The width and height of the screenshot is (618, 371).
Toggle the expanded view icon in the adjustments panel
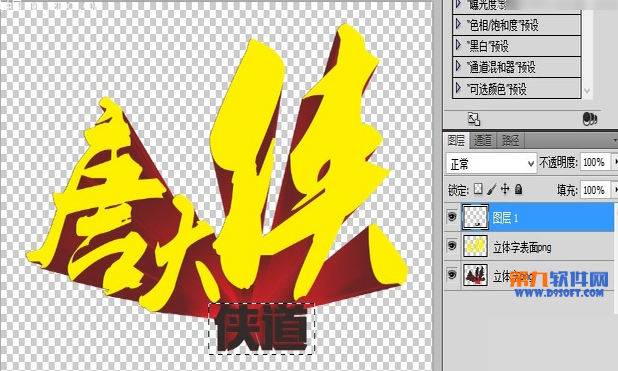(x=473, y=119)
